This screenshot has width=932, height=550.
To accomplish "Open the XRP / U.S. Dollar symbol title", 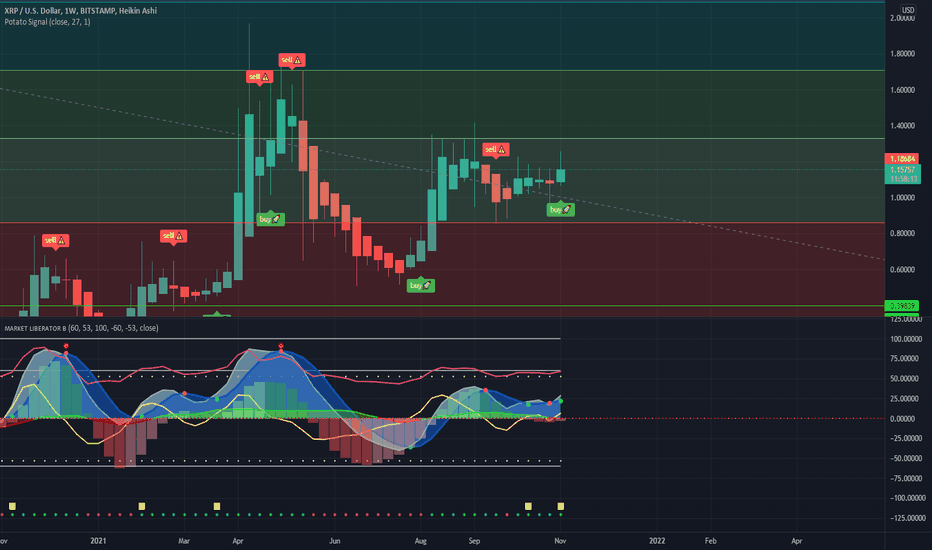I will [80, 11].
